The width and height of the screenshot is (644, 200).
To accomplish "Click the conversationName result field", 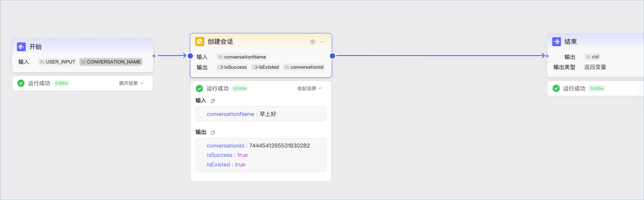I will 261,114.
